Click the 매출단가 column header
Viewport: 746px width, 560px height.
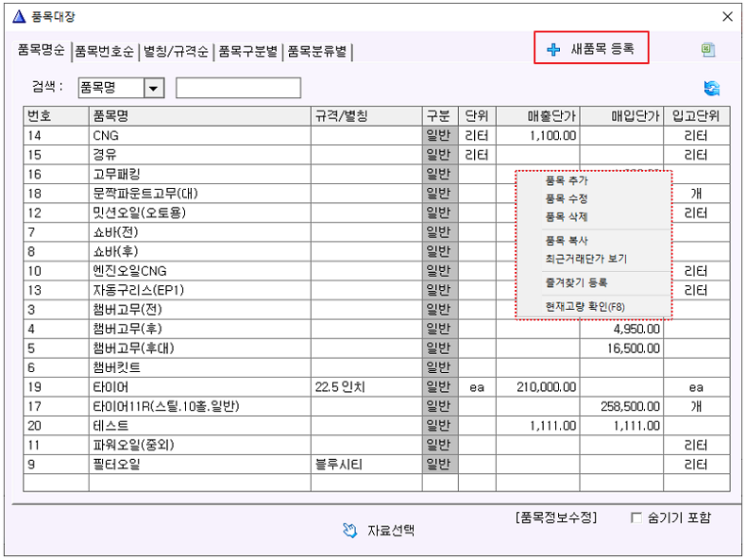538,116
